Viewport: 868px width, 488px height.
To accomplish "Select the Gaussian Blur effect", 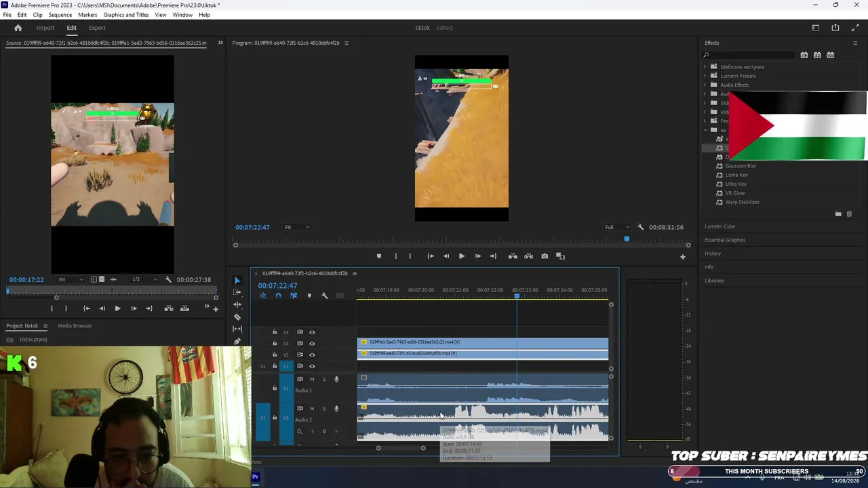I will click(741, 166).
